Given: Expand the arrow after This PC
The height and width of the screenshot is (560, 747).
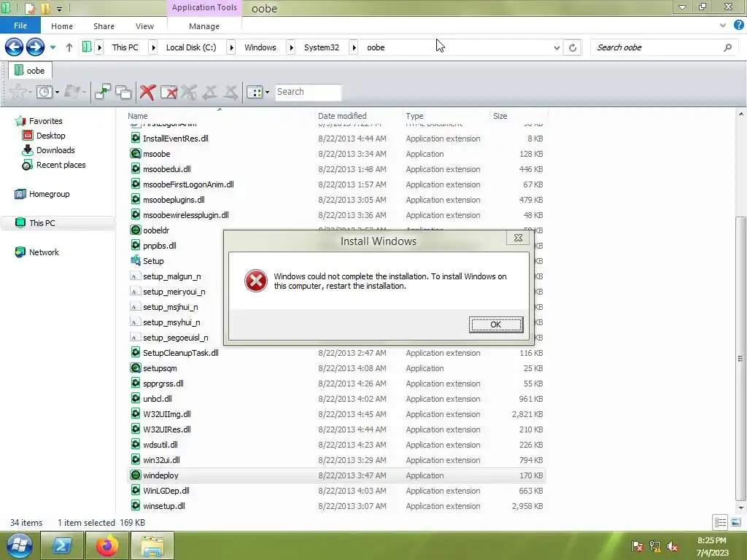Looking at the screenshot, I should (x=153, y=47).
